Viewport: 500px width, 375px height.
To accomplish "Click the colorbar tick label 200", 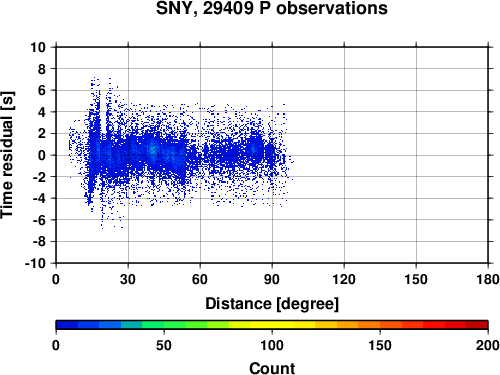I will [488, 345].
